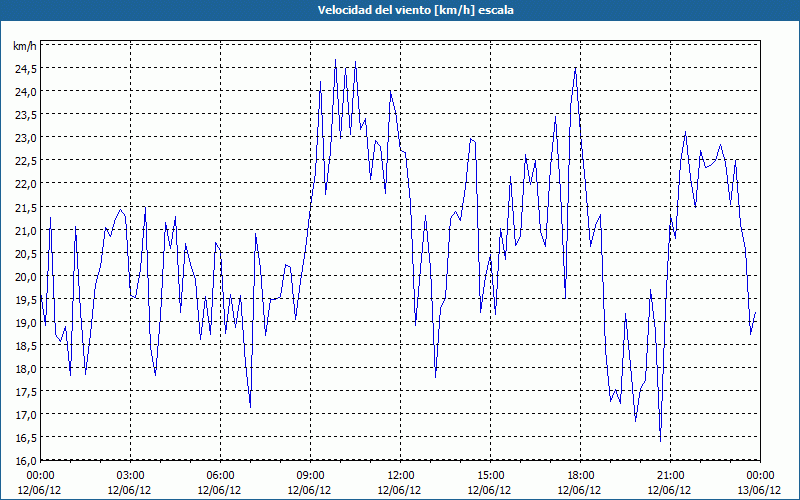Click the chart title 'Velocidad del viento [km/h] escala'
Screen dimensions: 800x500
click(x=415, y=10)
